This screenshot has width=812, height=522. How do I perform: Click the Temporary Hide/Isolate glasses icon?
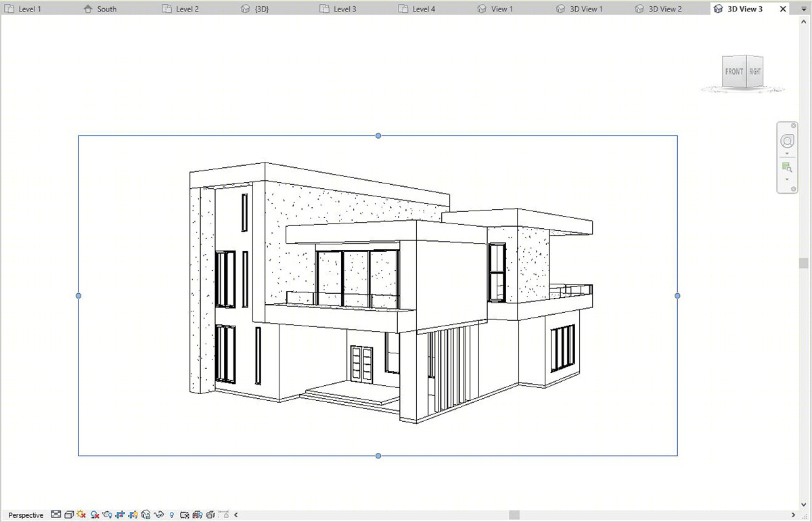click(x=159, y=515)
